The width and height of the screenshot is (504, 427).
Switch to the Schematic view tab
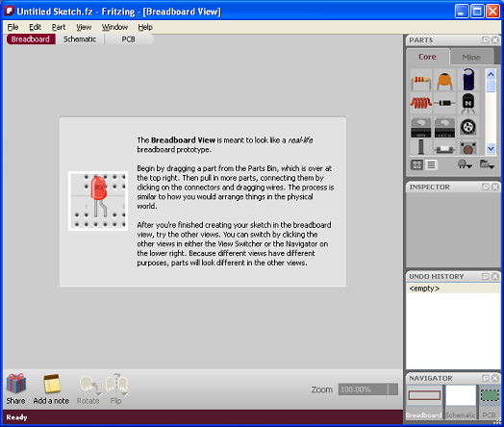[x=80, y=39]
